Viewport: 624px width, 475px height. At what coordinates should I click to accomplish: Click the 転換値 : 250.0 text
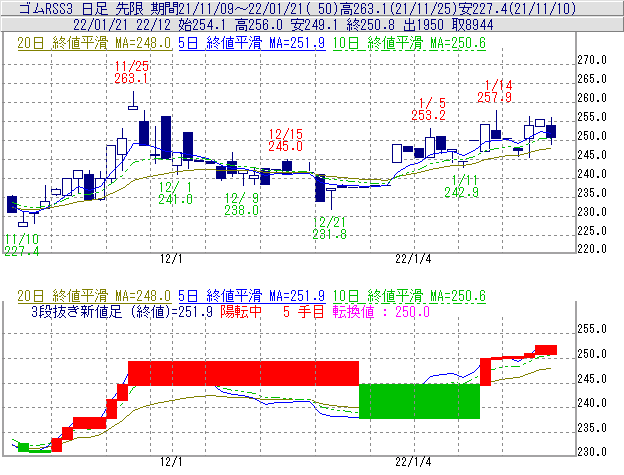(381, 311)
